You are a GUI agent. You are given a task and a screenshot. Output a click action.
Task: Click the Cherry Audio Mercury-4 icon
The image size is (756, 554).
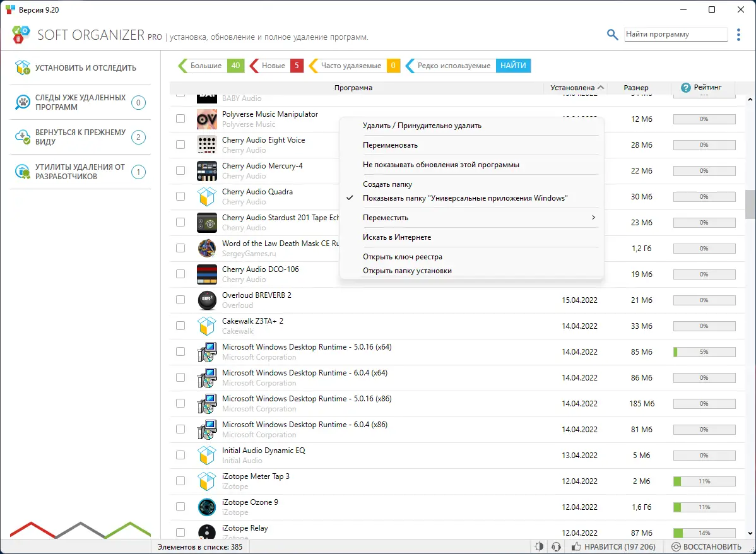[207, 171]
